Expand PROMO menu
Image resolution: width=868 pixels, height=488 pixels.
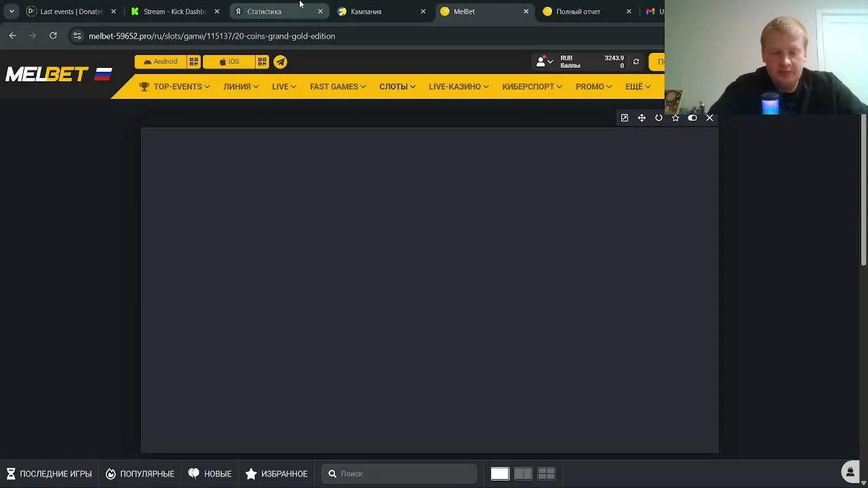593,87
